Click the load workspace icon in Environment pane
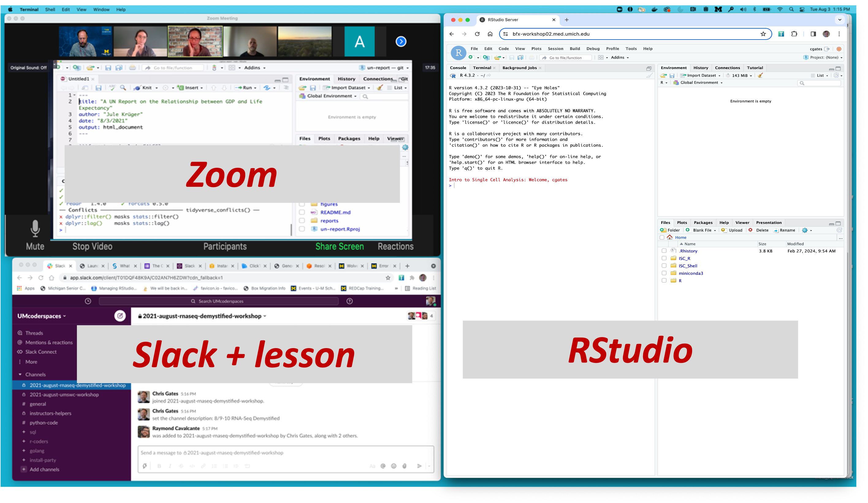The image size is (868, 503). tap(663, 75)
